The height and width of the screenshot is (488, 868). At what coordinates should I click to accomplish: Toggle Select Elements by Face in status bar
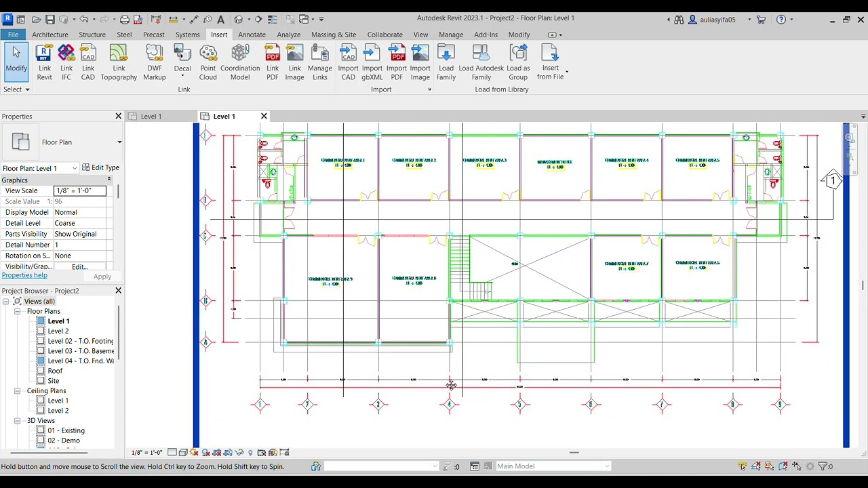tap(783, 466)
